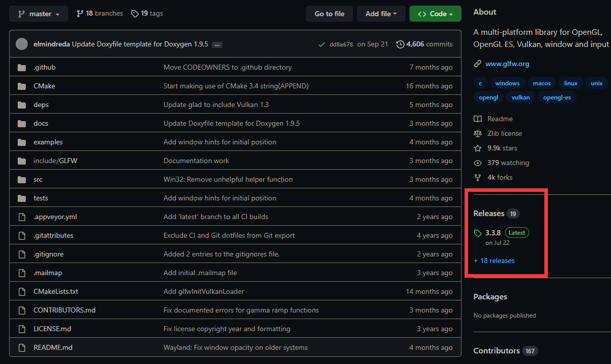The image size is (611, 364).
Task: Open the tests folder
Action: [41, 198]
